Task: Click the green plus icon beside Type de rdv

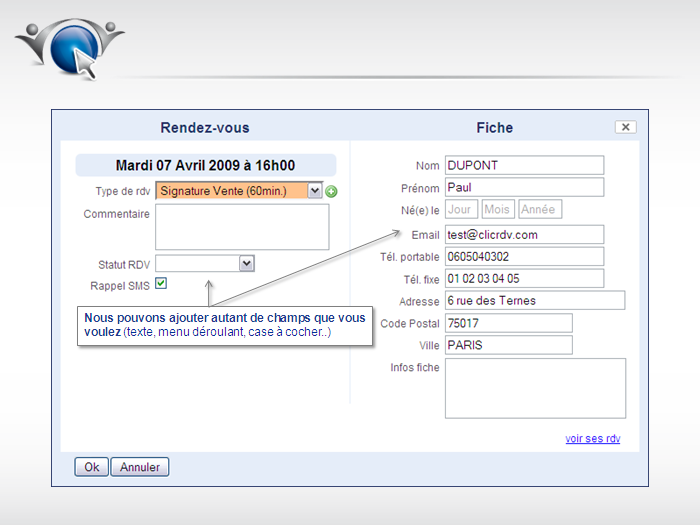Action: (x=331, y=192)
